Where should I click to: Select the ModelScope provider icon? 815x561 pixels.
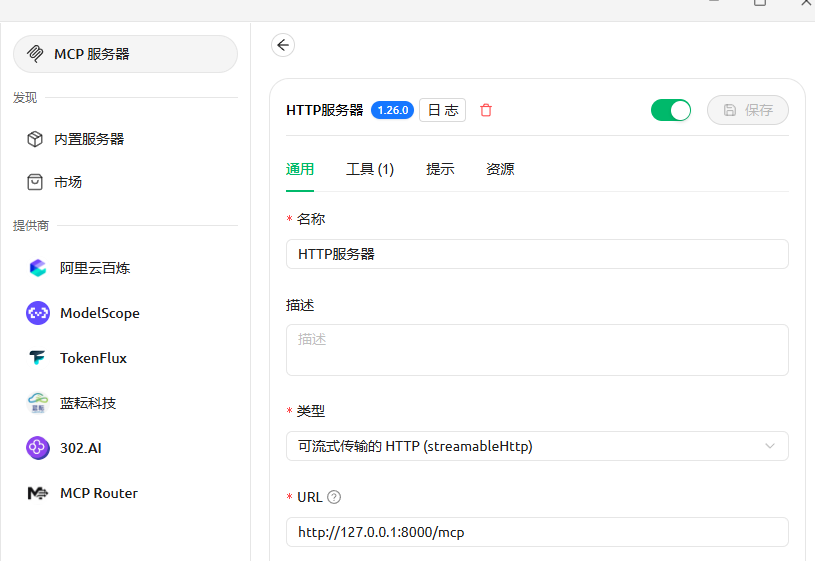[38, 313]
